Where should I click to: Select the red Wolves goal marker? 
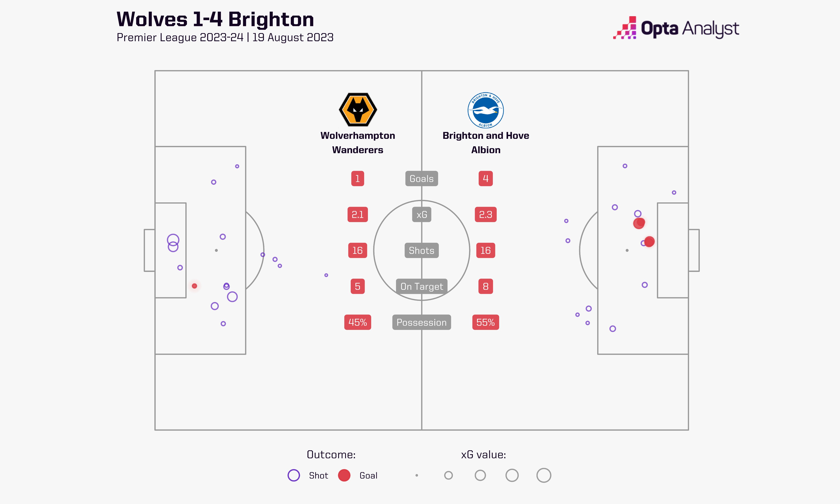point(194,286)
